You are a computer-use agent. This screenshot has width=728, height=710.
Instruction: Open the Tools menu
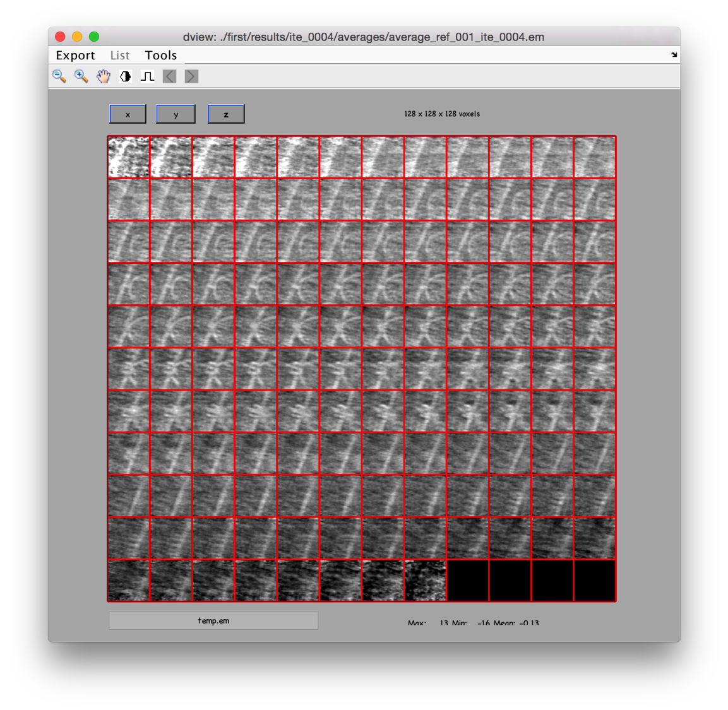(160, 56)
